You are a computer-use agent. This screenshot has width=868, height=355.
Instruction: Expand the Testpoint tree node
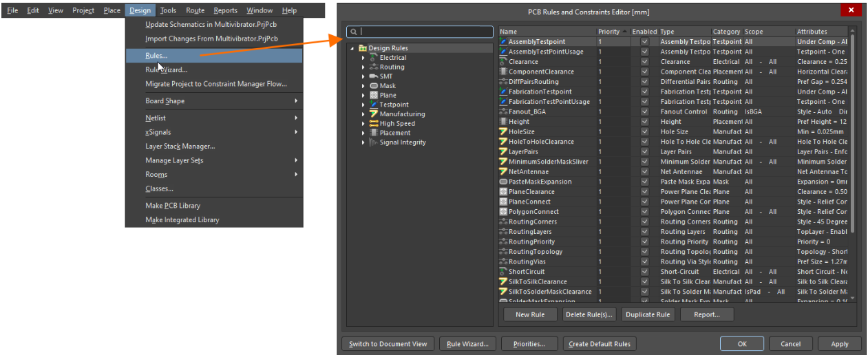point(363,105)
